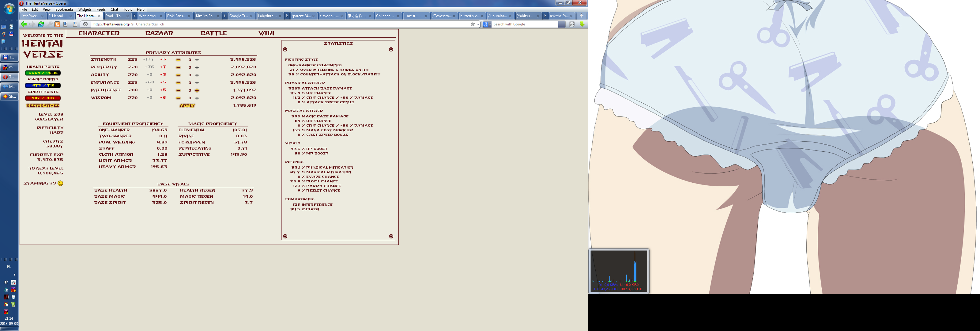
Task: Click the Search with Google field
Action: pyautogui.click(x=525, y=25)
